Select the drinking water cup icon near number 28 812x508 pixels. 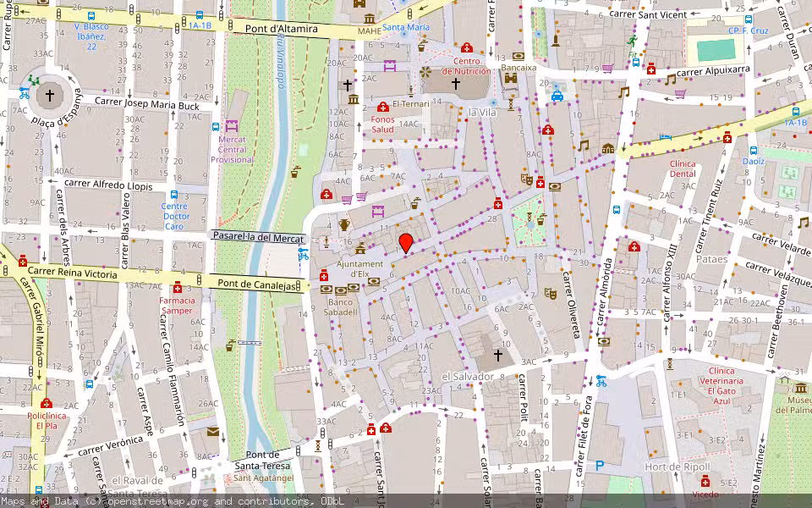(541, 218)
